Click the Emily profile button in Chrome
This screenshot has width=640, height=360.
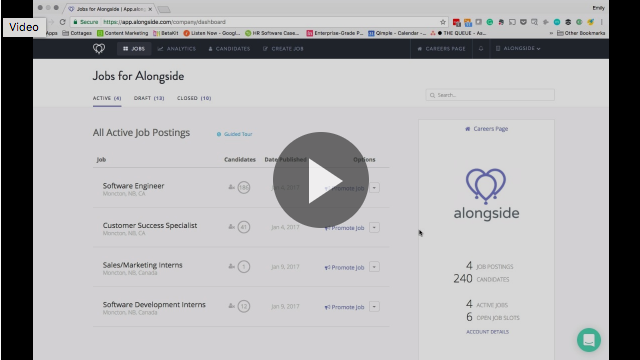point(598,8)
